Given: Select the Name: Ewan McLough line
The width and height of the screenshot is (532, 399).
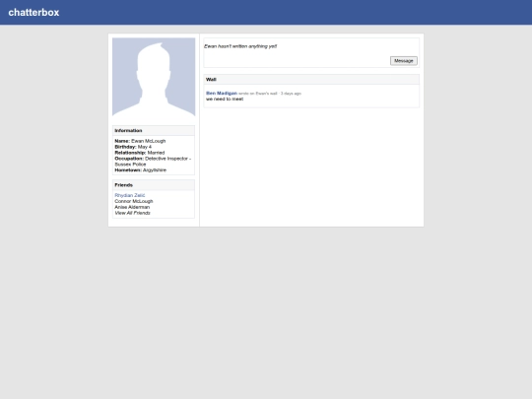Looking at the screenshot, I should (x=140, y=141).
